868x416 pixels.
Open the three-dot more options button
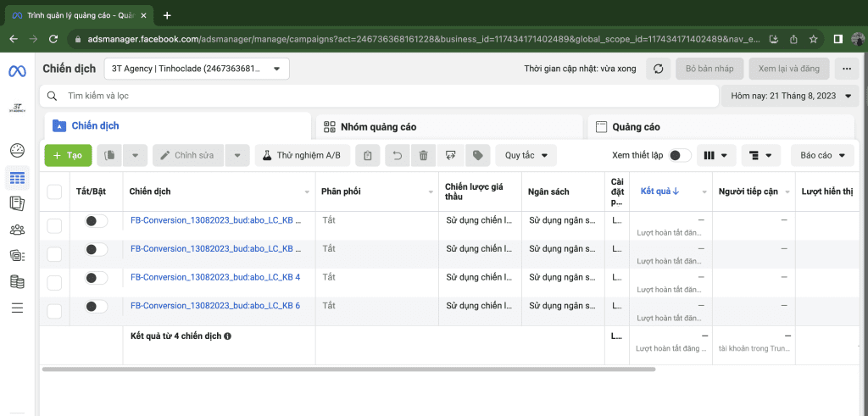coord(847,69)
